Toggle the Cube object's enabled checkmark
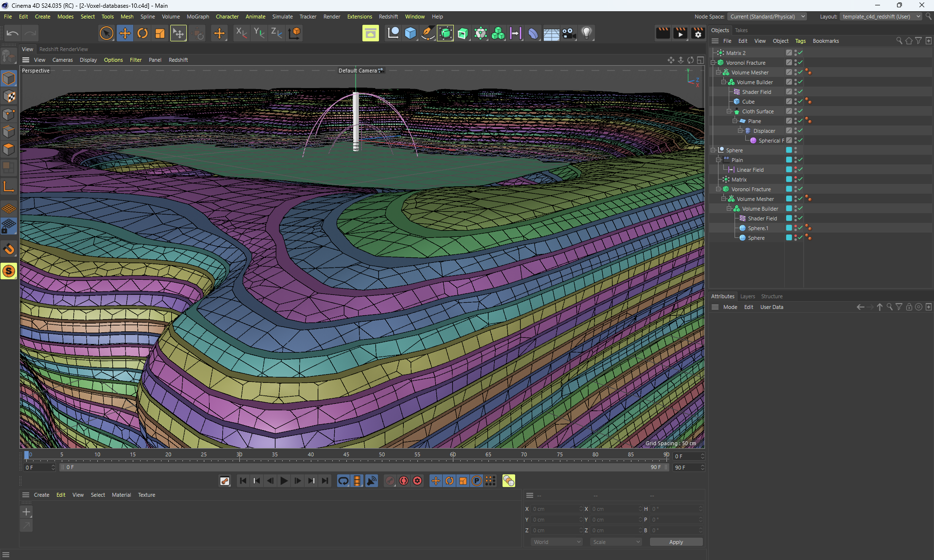The image size is (934, 560). (x=800, y=101)
